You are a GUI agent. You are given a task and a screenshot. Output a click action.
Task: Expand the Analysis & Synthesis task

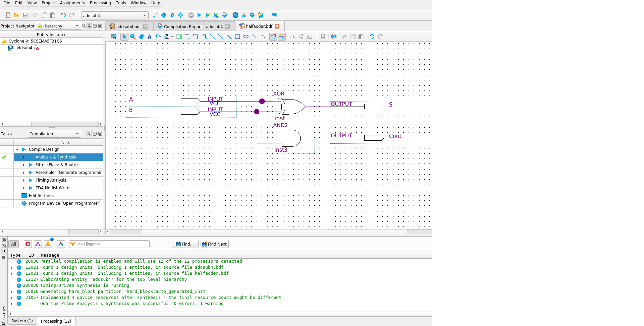[24, 157]
